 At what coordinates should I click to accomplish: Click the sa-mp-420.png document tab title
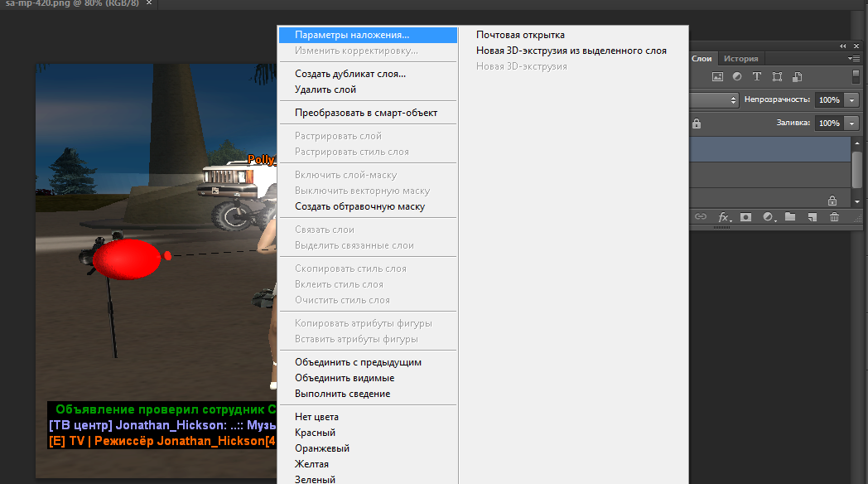[x=72, y=2]
